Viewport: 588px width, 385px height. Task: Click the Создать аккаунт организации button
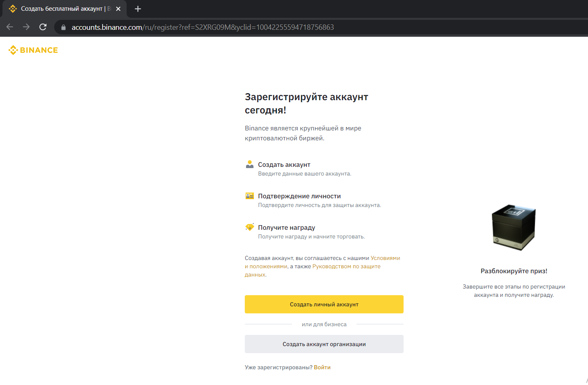coord(324,344)
